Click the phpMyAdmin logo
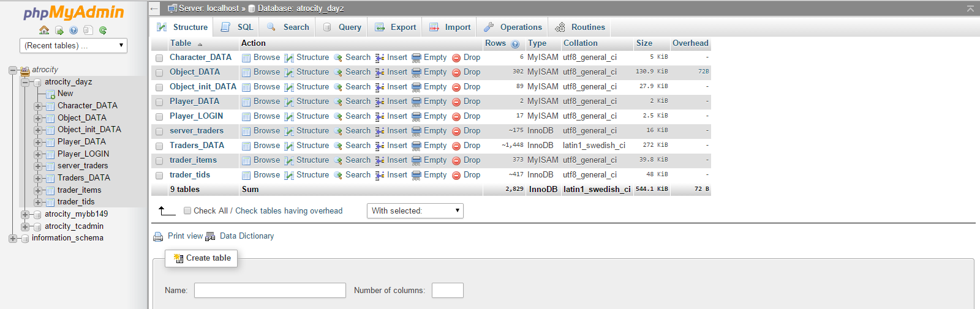Image resolution: width=980 pixels, height=309 pixels. [x=73, y=13]
